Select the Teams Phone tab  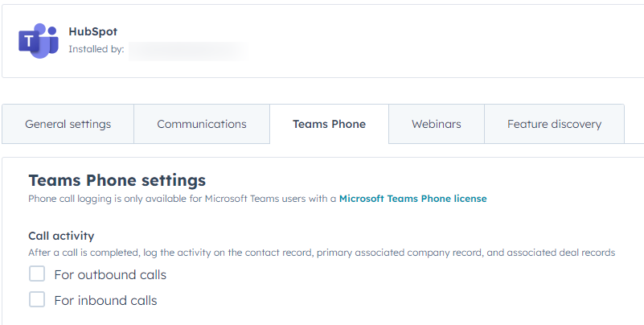tap(329, 124)
